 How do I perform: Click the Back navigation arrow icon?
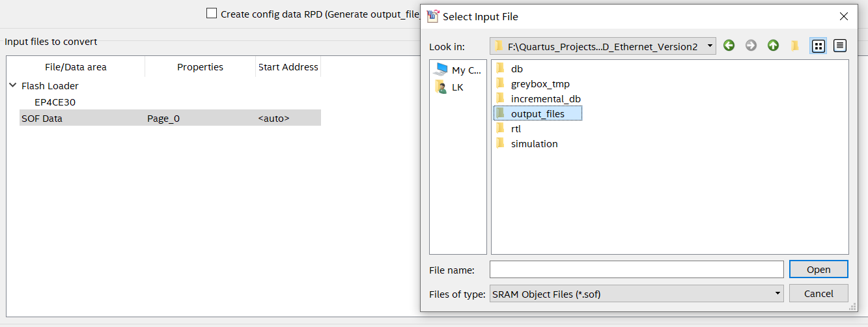[x=729, y=46]
